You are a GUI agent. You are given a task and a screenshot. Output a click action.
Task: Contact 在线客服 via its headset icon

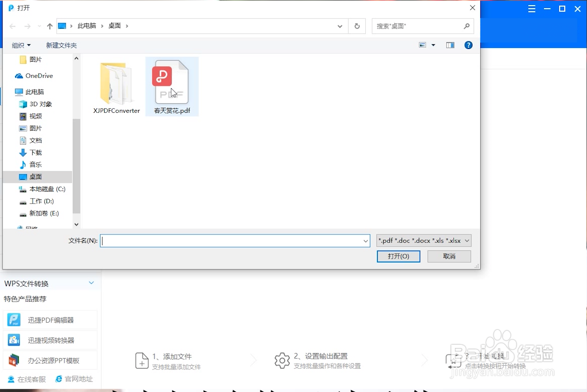click(x=10, y=379)
